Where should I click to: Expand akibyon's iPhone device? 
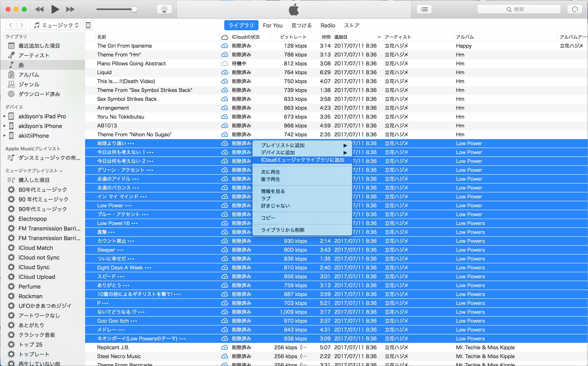click(x=4, y=126)
